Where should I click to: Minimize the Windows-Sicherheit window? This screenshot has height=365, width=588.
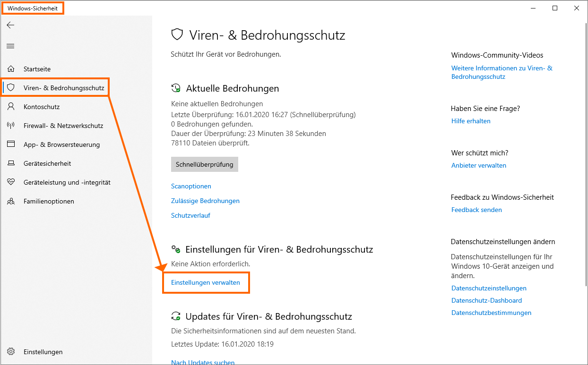[x=534, y=8]
